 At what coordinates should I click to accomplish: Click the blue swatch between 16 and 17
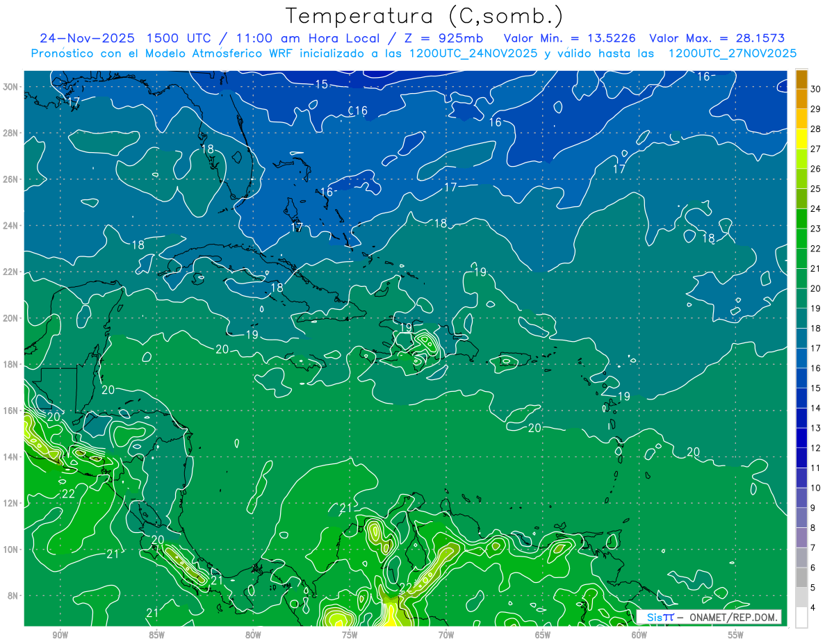pos(802,358)
